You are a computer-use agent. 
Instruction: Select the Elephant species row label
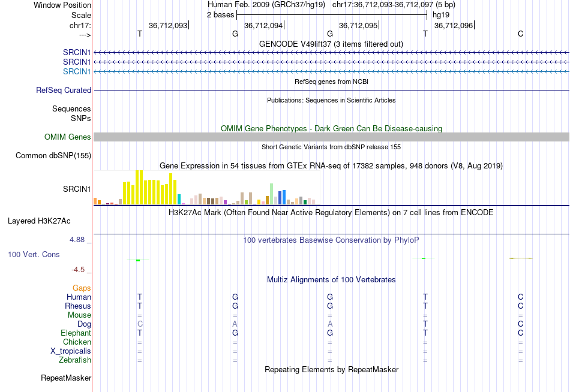pos(76,333)
